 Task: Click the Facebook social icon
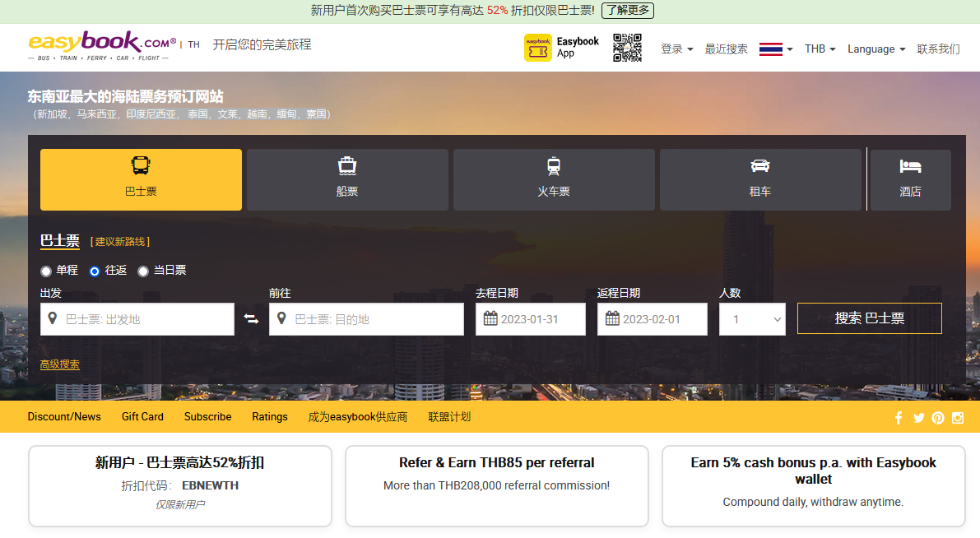(x=898, y=417)
